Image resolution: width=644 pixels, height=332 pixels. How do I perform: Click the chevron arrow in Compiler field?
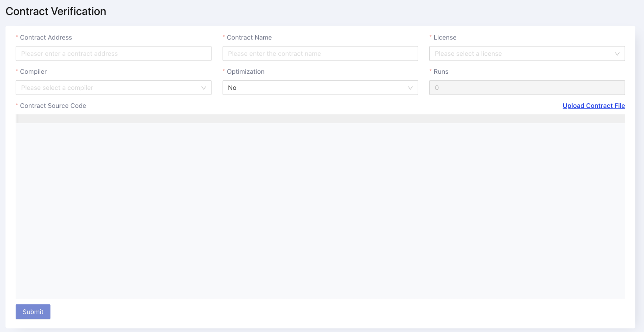pos(204,88)
